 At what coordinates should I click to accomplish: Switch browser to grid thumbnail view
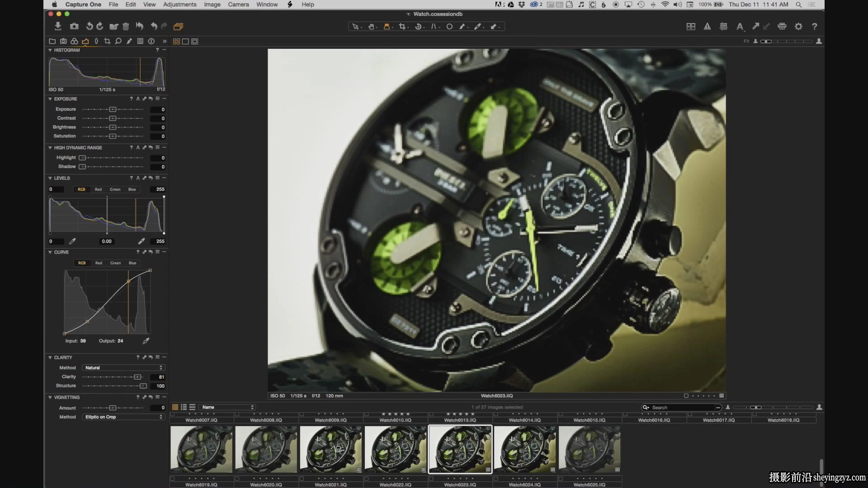tap(175, 407)
